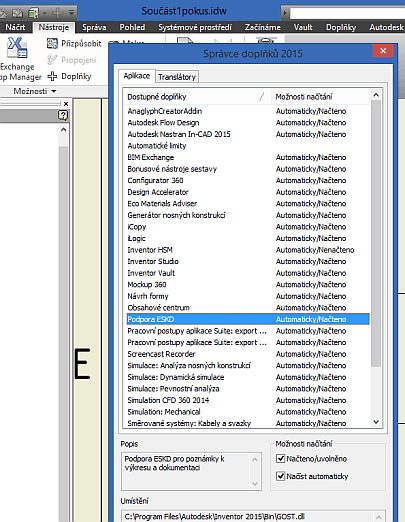
Task: Click Popis description scroll up arrow
Action: [255, 460]
